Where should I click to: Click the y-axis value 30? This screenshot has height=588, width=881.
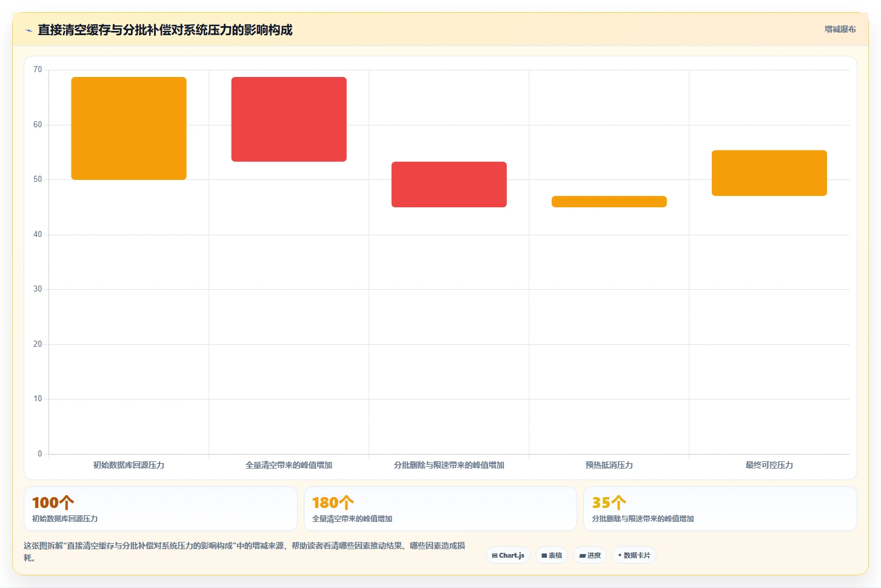[x=38, y=289]
